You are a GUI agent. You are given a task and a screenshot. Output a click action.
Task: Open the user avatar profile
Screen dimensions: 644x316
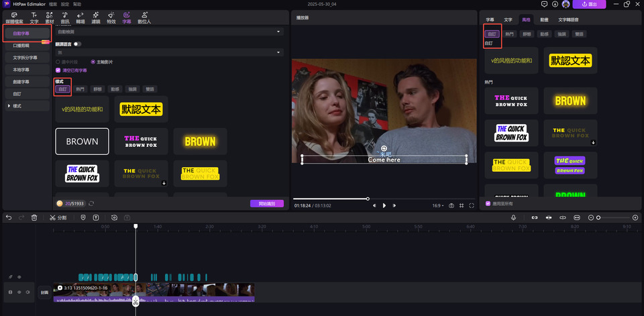(566, 4)
